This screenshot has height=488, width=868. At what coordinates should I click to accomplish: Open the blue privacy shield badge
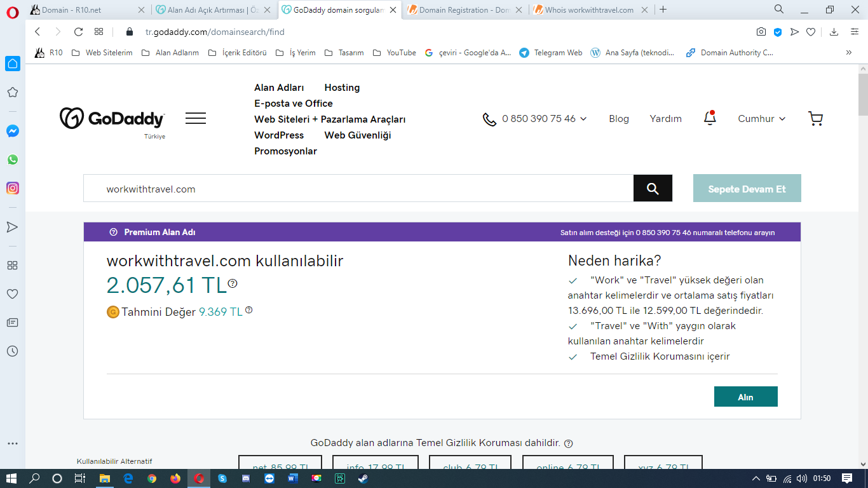click(778, 32)
